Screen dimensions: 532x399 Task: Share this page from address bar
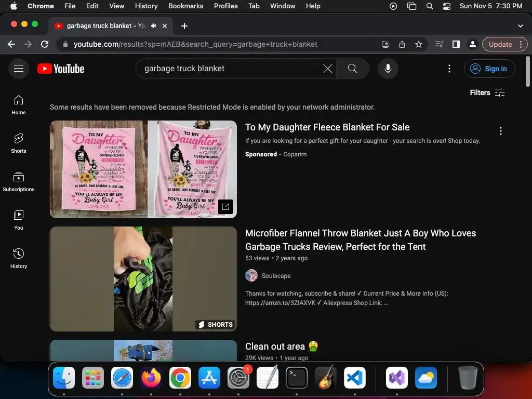tap(402, 44)
